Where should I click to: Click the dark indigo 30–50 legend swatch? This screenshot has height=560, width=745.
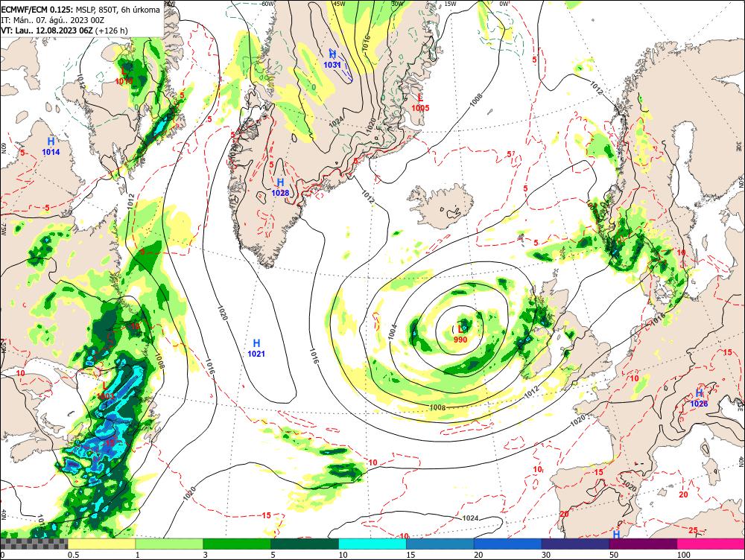click(x=575, y=544)
